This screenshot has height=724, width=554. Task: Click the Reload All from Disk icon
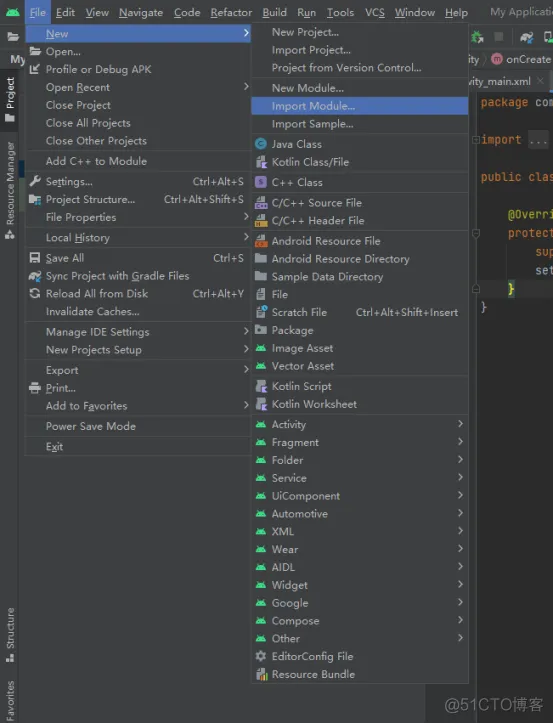tap(35, 294)
